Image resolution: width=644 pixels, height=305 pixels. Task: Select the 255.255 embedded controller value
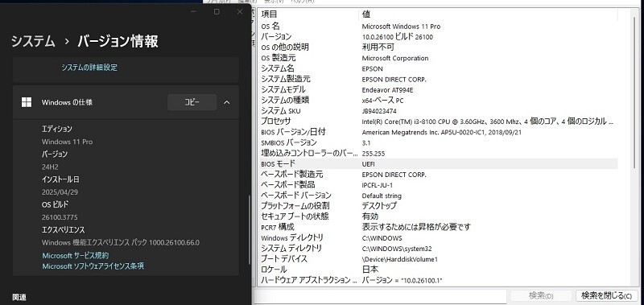pyautogui.click(x=374, y=154)
